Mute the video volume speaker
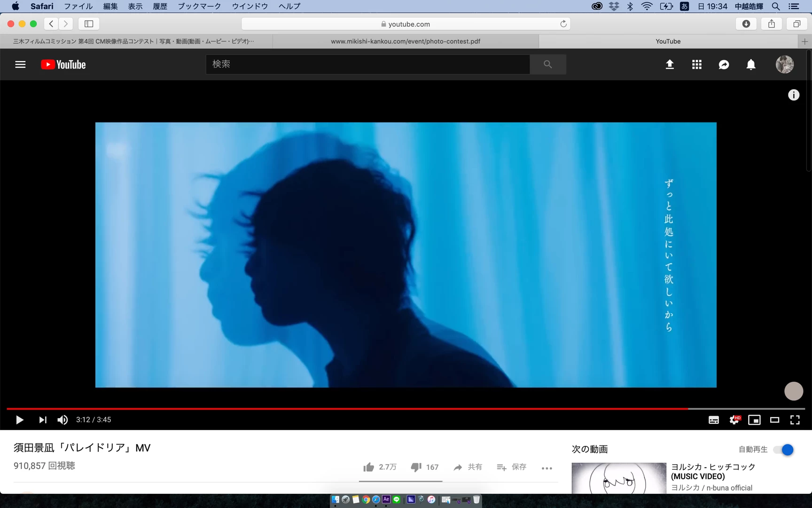This screenshot has height=508, width=812. [62, 420]
